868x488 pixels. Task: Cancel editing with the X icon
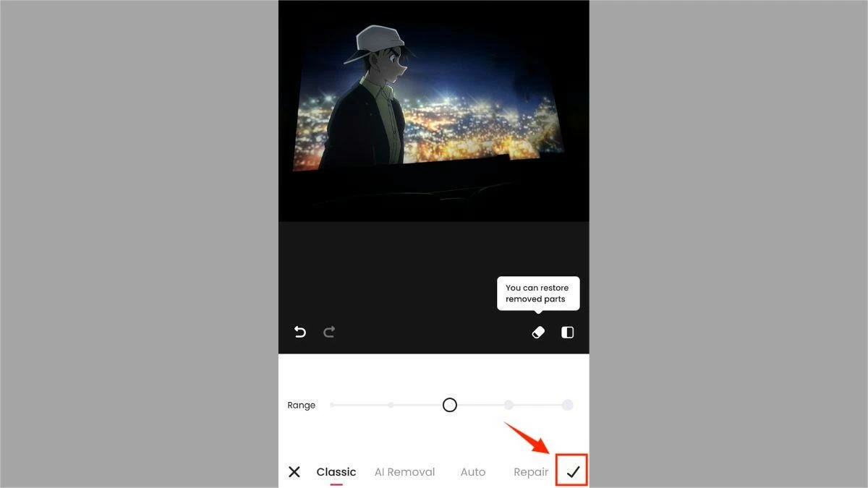(294, 472)
